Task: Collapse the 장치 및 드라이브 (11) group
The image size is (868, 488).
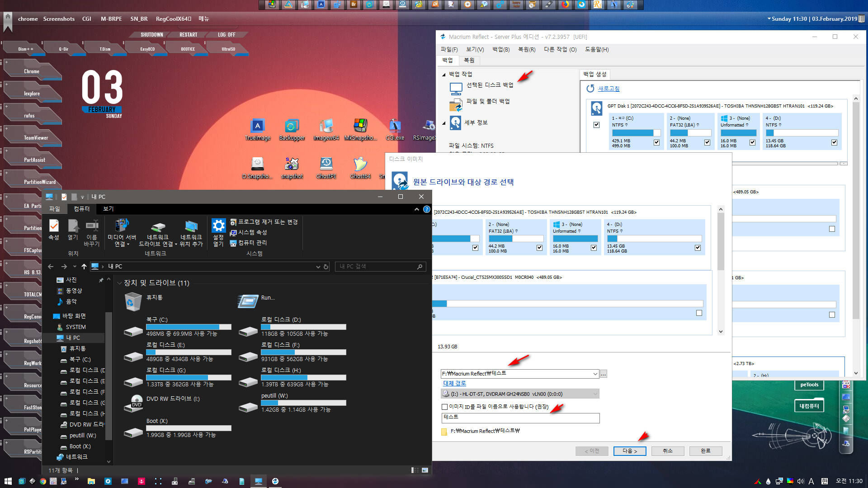Action: click(119, 283)
